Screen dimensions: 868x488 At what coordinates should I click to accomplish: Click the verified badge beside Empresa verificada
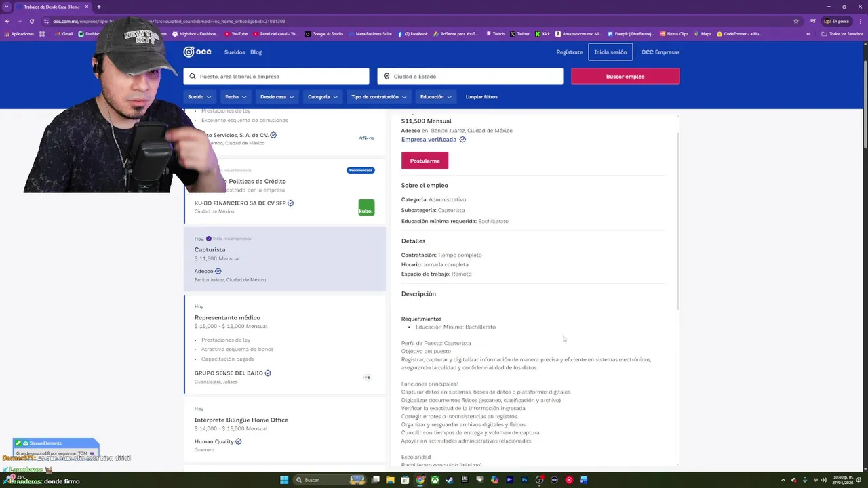click(x=462, y=140)
